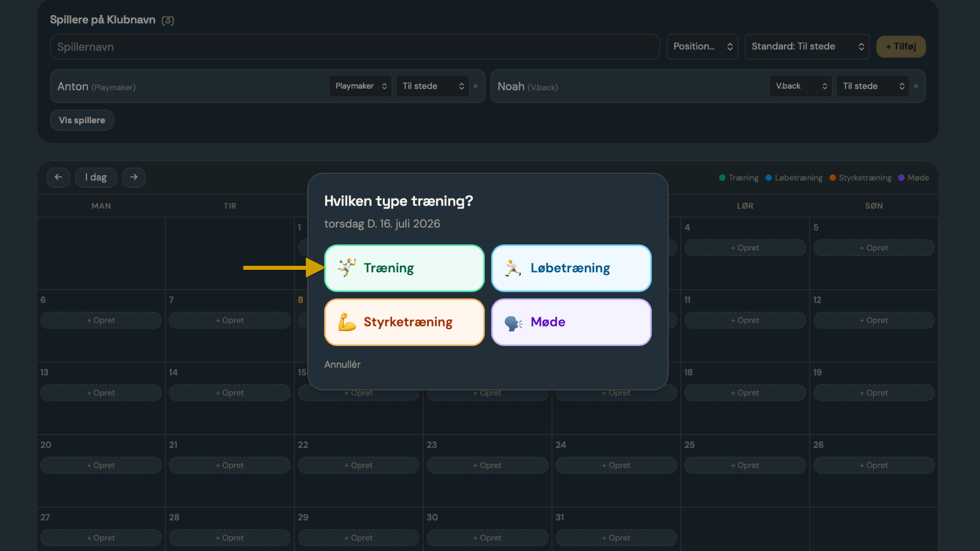Screen dimensions: 980x551
Task: Click the Vis spillere button
Action: tap(82, 120)
